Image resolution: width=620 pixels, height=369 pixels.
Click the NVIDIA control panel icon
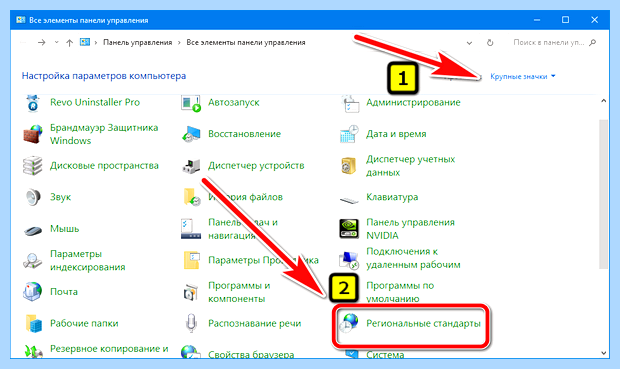click(349, 229)
